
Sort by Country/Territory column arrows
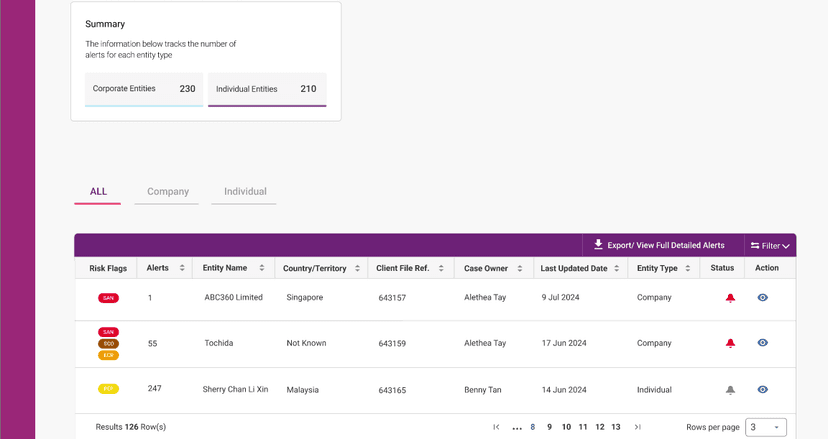tap(357, 268)
